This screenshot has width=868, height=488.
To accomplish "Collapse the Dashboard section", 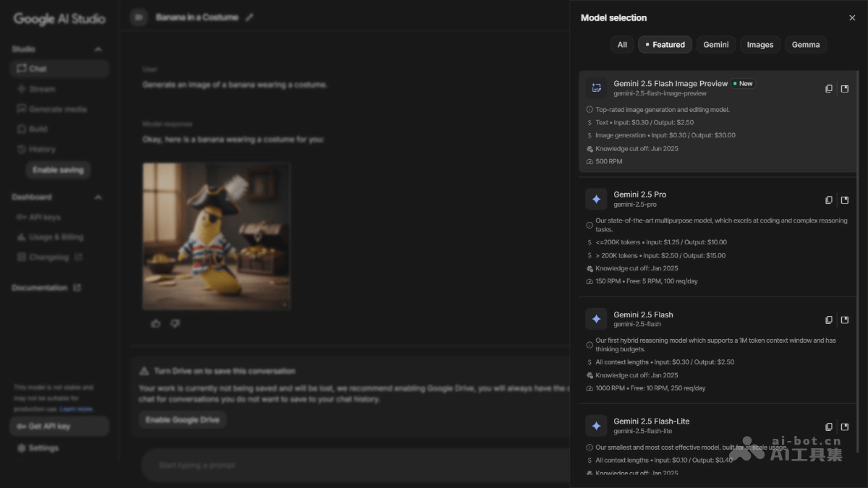I will pyautogui.click(x=98, y=197).
